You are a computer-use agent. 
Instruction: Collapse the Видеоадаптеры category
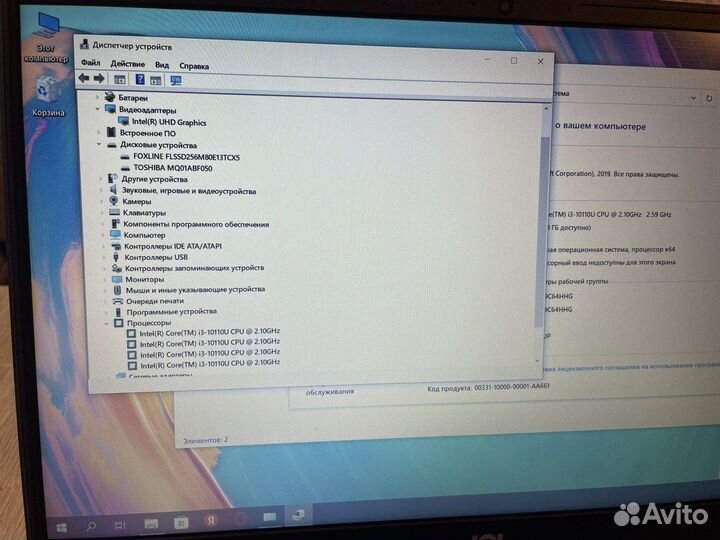coord(98,110)
